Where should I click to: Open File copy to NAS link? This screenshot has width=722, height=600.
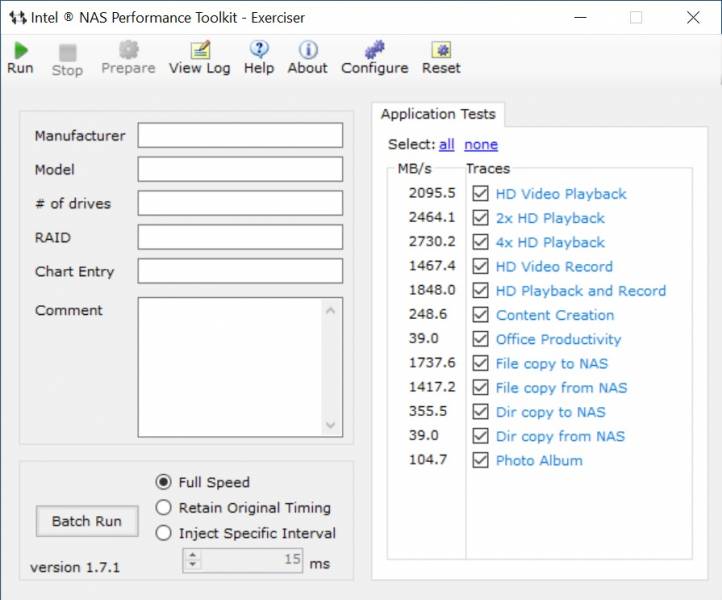[552, 364]
